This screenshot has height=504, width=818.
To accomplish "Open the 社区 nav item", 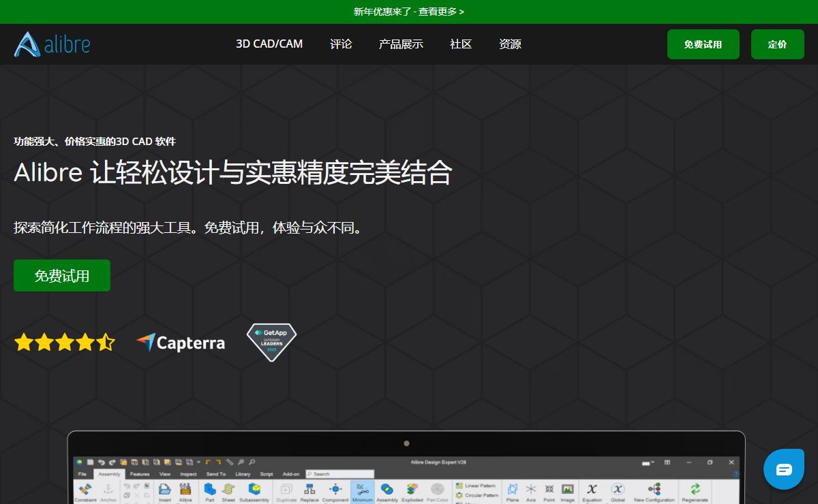I will point(461,44).
